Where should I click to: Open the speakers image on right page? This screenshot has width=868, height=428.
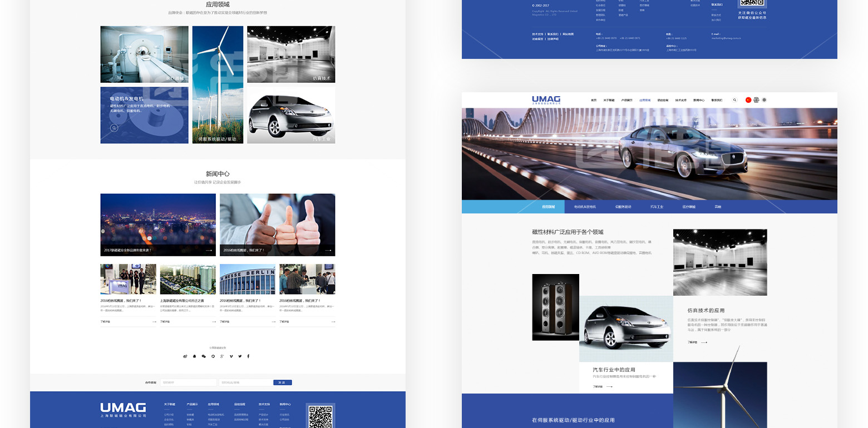(555, 307)
